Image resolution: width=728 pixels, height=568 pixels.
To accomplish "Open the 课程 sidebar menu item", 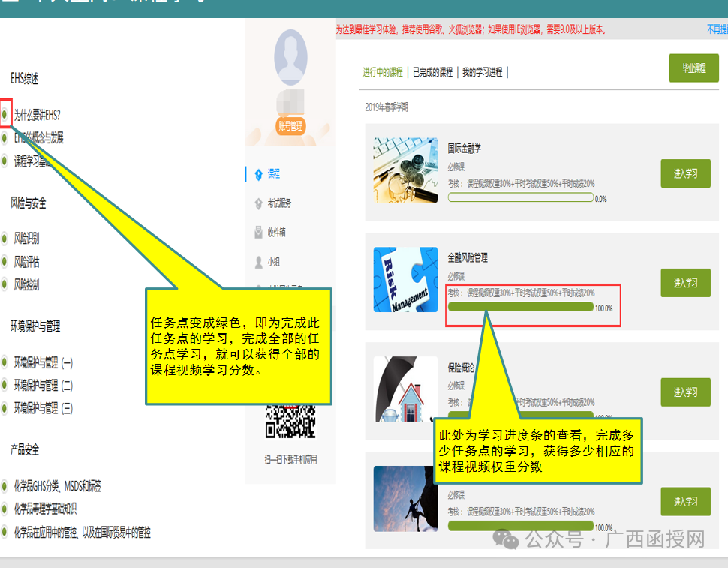I will click(x=273, y=174).
